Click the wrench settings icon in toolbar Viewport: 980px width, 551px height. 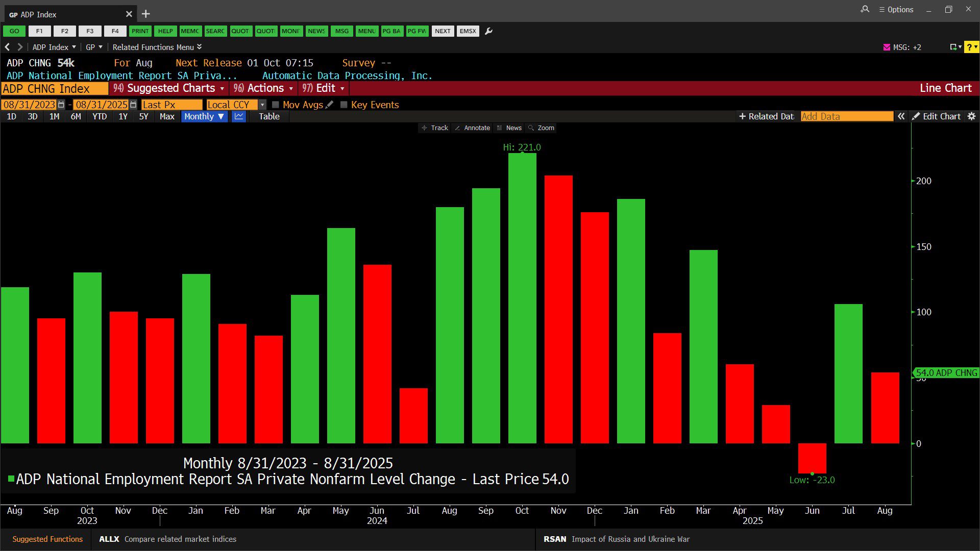click(x=488, y=31)
